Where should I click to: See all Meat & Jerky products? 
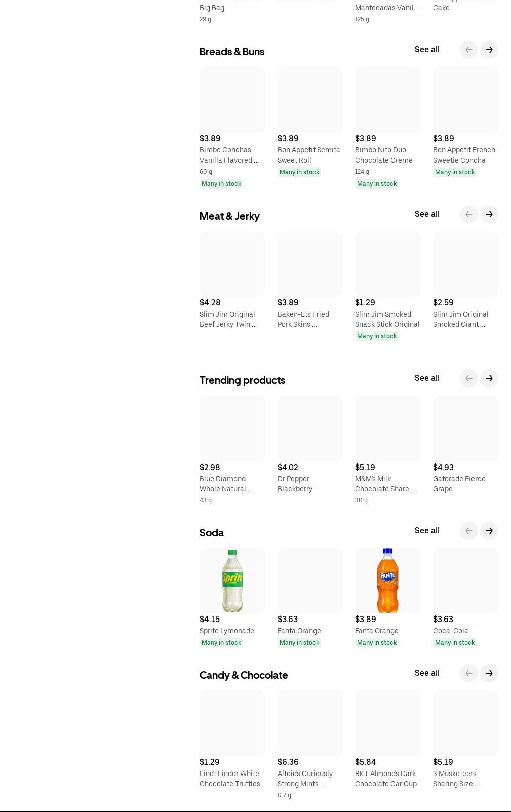(426, 214)
